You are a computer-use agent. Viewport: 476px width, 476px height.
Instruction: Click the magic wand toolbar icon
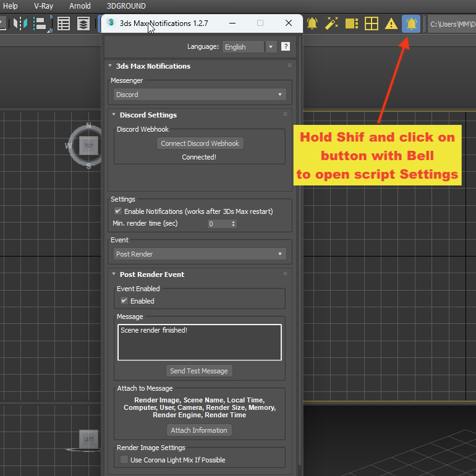click(x=331, y=23)
